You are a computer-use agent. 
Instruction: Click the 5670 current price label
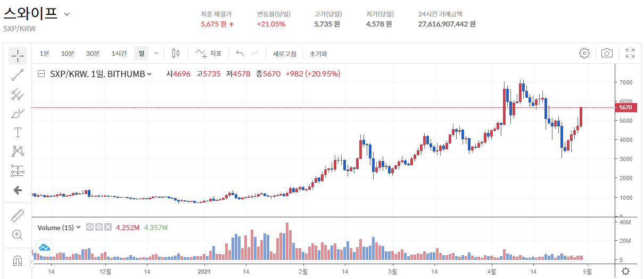pyautogui.click(x=625, y=107)
